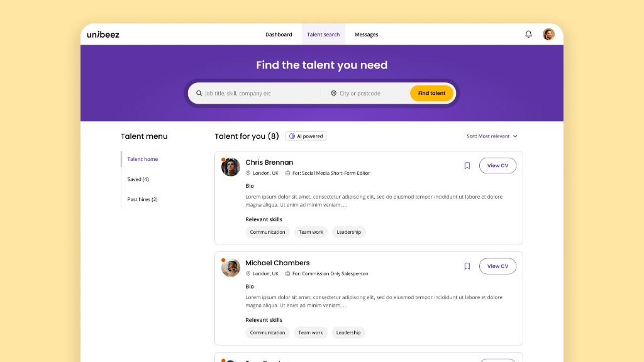
Task: Click Chris Brennan's name
Action: click(269, 162)
